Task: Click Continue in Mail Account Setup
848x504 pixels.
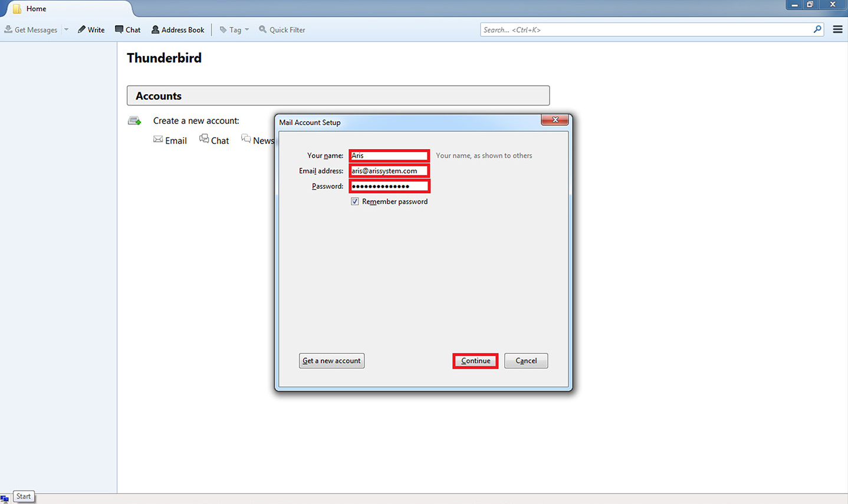Action: tap(475, 361)
